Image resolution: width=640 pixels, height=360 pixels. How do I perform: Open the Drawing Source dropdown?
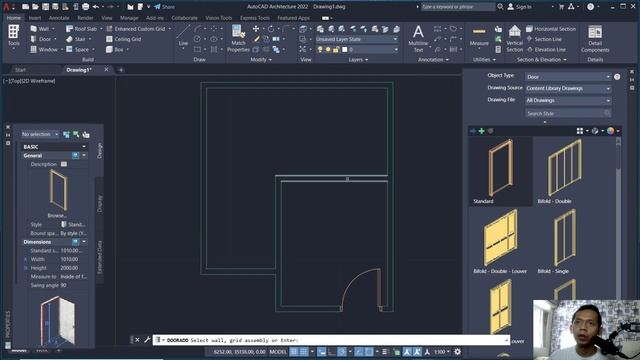(x=568, y=88)
